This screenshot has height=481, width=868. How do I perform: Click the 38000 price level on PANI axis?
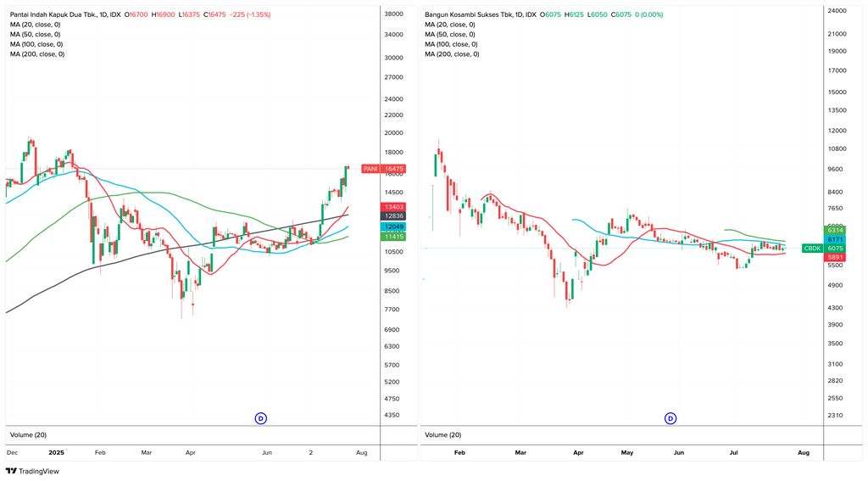coord(393,14)
